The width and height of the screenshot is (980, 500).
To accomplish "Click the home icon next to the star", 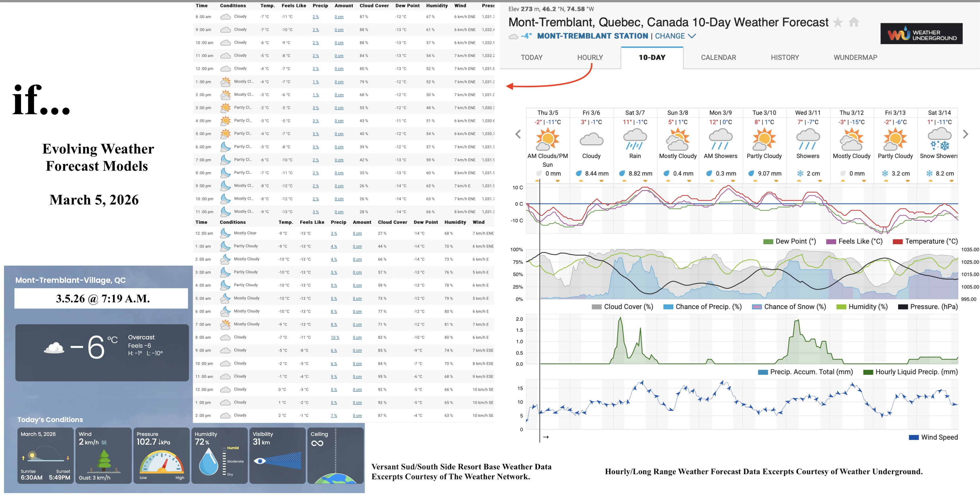I will 854,22.
